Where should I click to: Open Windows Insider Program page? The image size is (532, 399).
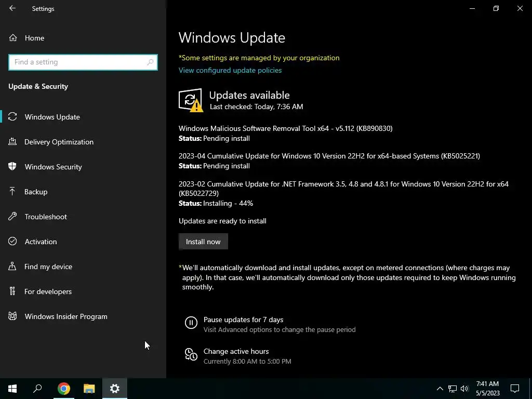point(83,316)
